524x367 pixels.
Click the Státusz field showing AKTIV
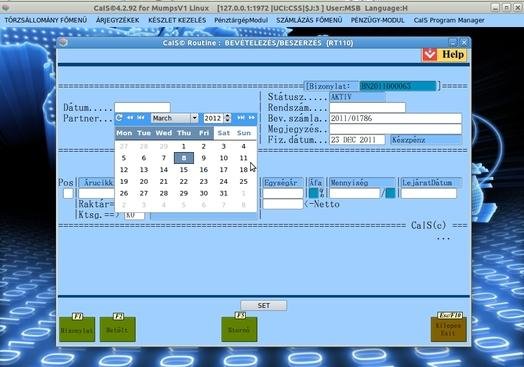pos(357,97)
